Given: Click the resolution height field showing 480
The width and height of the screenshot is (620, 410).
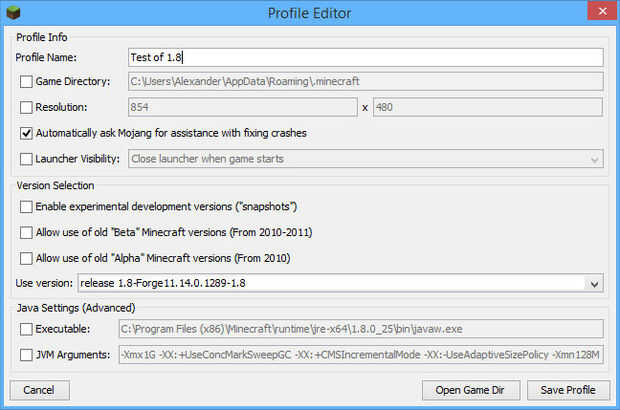Looking at the screenshot, I should [x=488, y=107].
